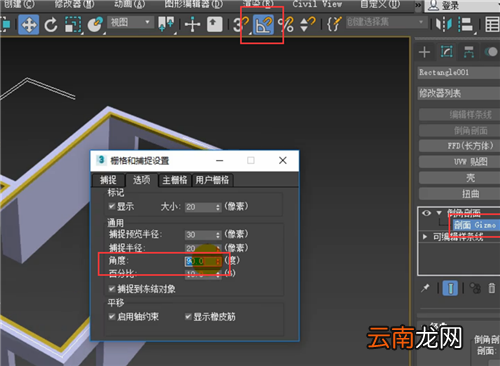This screenshot has height=366, width=500.
Task: Click the 倒角剖面 modifier button
Action: coord(459,130)
